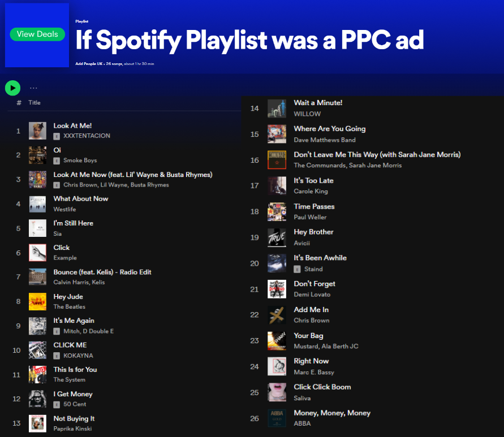
Task: Click the It's Been Awhile album art
Action: tap(277, 263)
